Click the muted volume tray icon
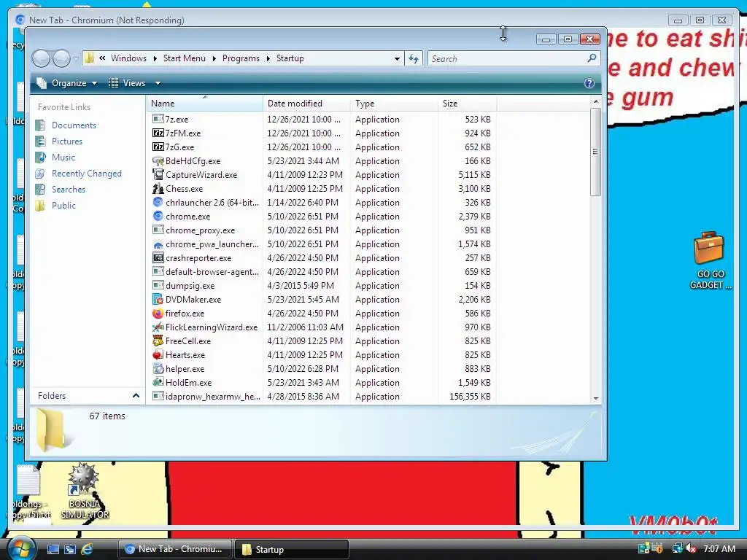 point(690,548)
